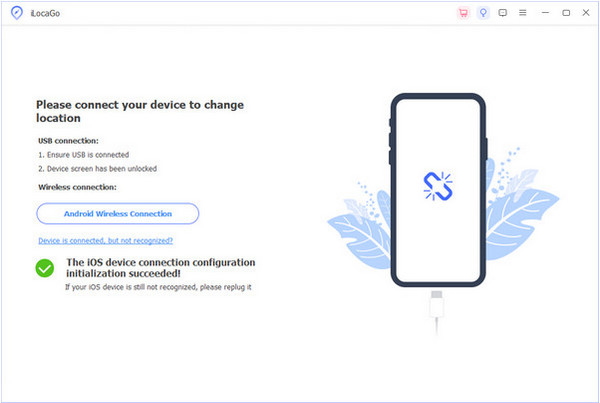Open 'Device is connected, but not recognized?' link
The width and height of the screenshot is (600, 403).
point(105,240)
